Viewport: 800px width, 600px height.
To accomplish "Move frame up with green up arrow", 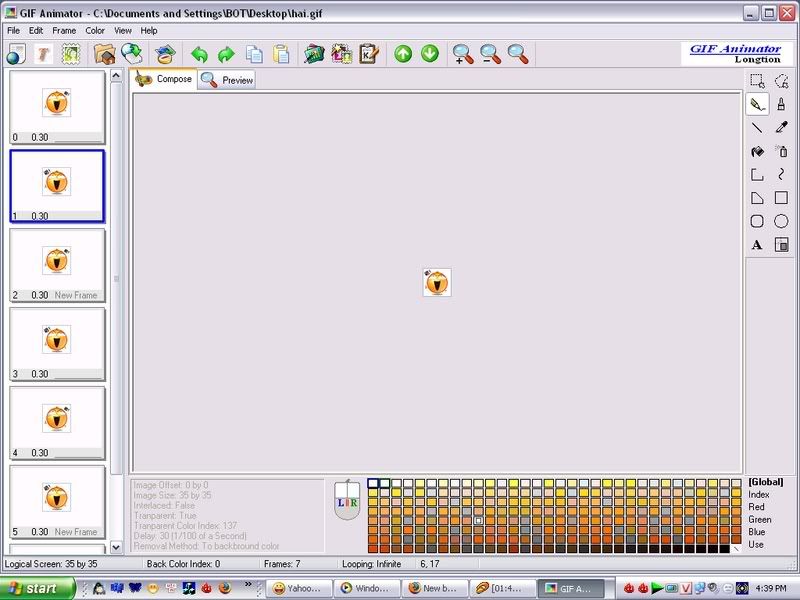I will pos(403,54).
